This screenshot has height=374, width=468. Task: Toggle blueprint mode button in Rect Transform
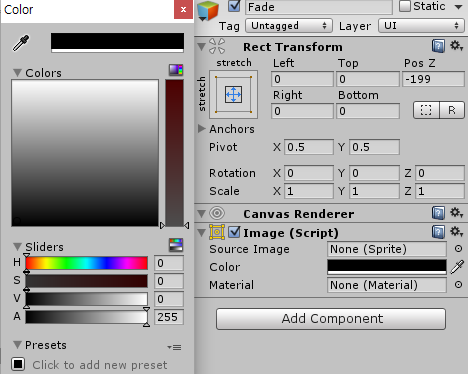pos(426,110)
